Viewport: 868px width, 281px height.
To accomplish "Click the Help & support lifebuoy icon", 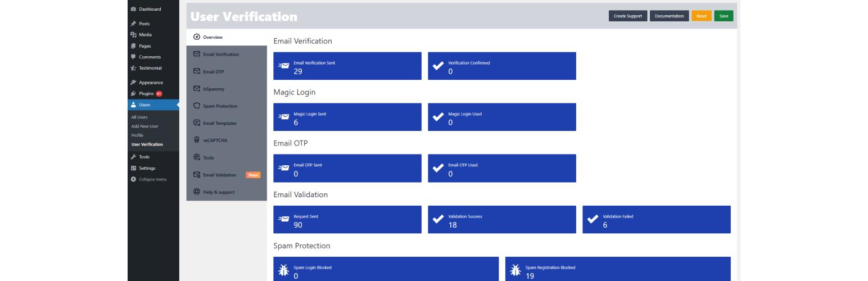I will pyautogui.click(x=197, y=192).
